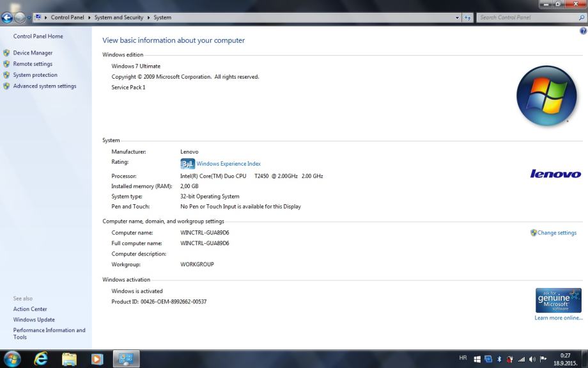This screenshot has height=368, width=588.
Task: Click the computer name WINCTRL-GUA89D6 value
Action: 205,233
